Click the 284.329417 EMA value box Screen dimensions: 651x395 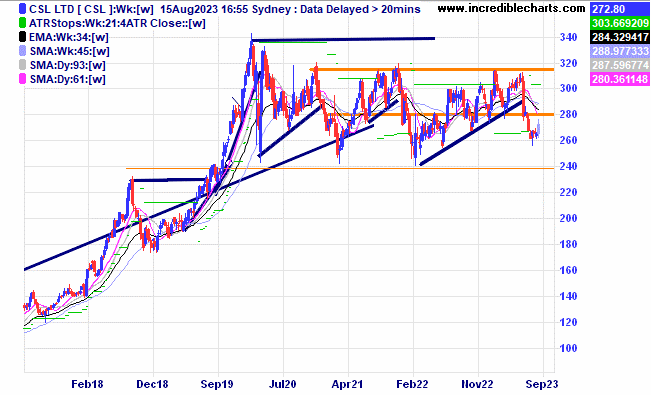[620, 37]
